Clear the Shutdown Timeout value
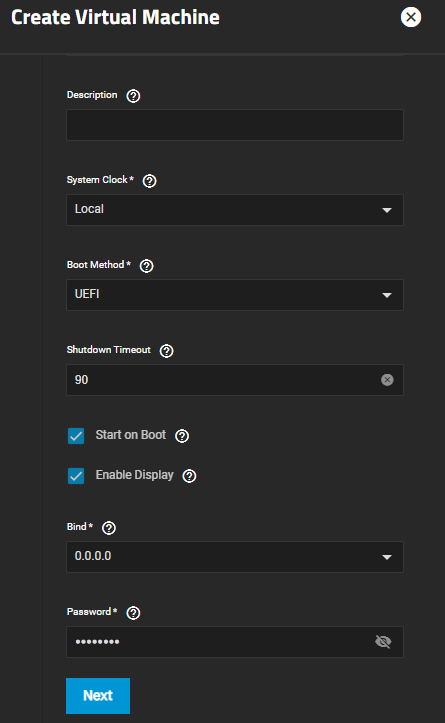The height and width of the screenshot is (723, 445). tap(387, 379)
